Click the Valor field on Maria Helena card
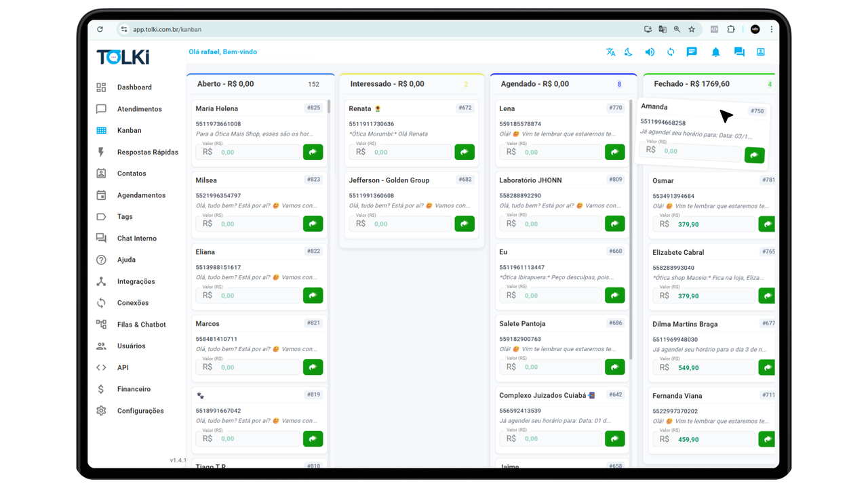Screen dimensions: 868x488 [248, 152]
